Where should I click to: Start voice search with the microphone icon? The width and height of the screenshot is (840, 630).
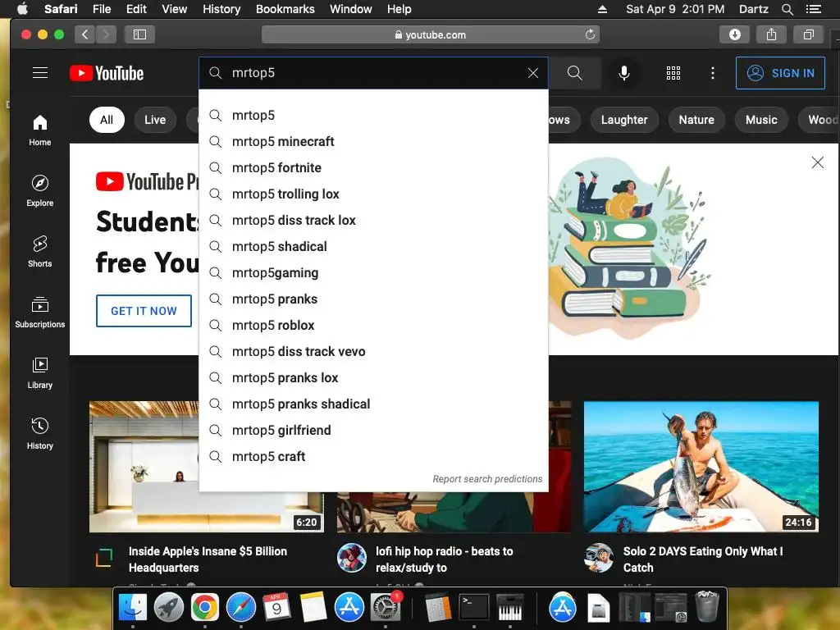(623, 73)
